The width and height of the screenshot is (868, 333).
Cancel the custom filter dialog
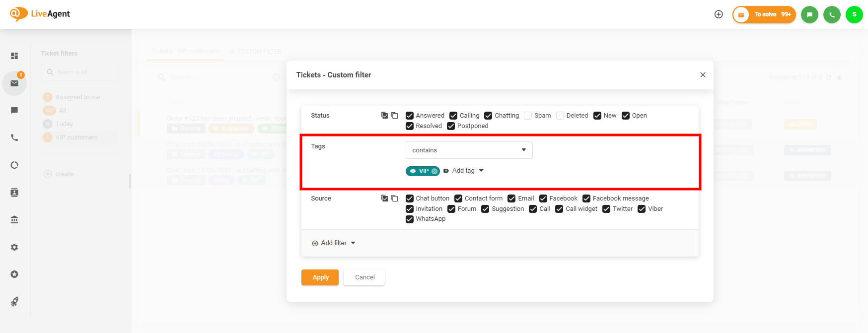[364, 277]
